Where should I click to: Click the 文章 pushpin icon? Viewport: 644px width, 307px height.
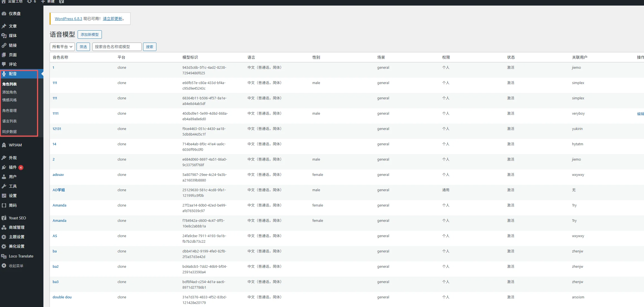(4, 26)
